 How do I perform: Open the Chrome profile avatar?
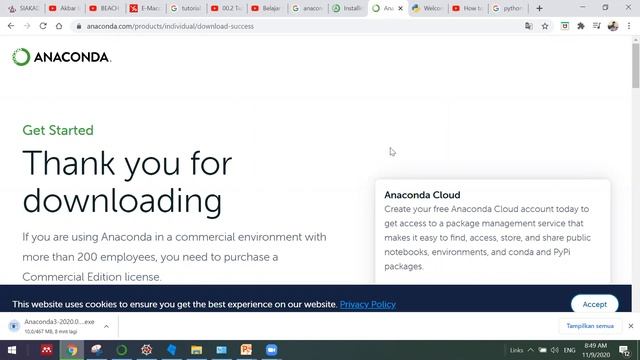click(613, 26)
